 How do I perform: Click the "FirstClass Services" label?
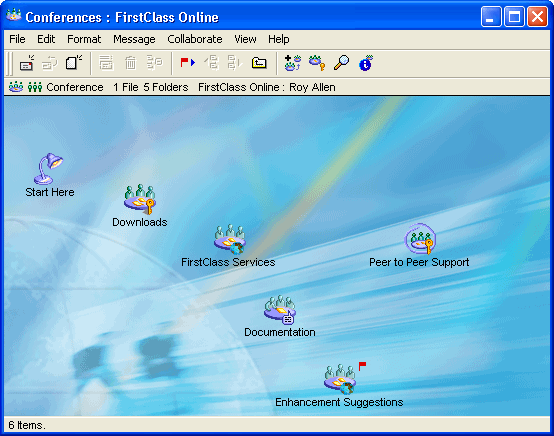click(228, 262)
